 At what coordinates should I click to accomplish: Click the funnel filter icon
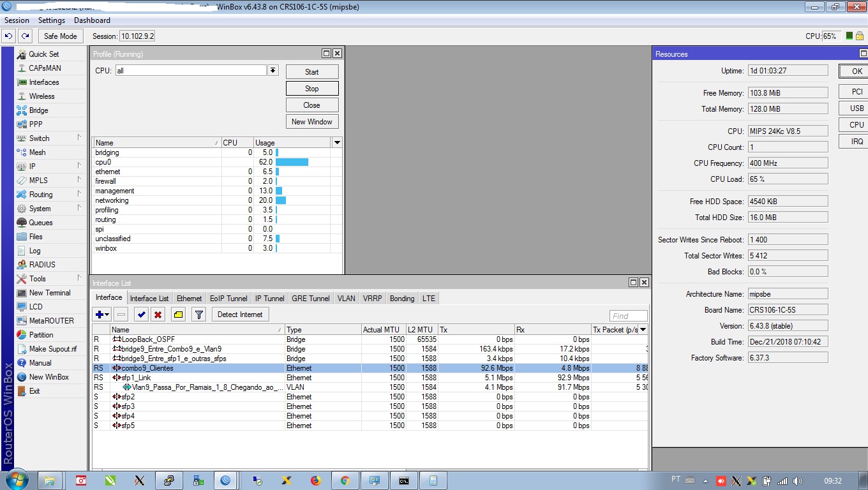[198, 315]
